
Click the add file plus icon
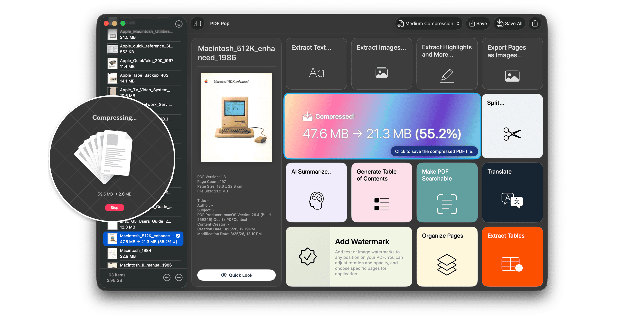pos(167,277)
